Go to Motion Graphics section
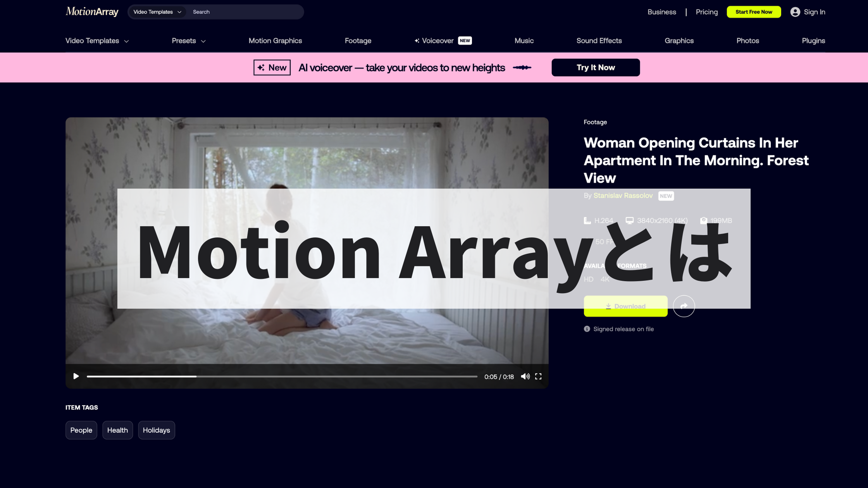 (275, 41)
